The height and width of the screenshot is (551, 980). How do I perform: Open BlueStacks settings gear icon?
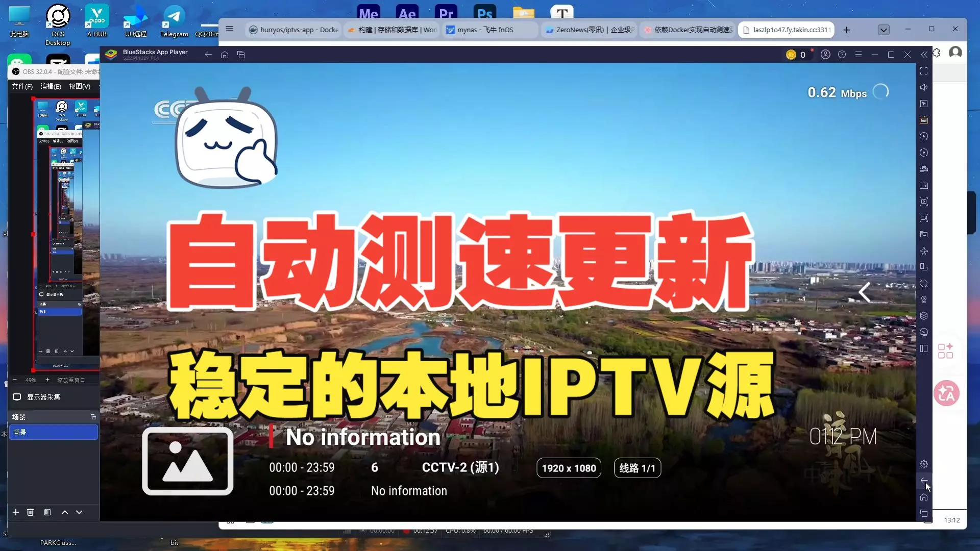tap(924, 464)
